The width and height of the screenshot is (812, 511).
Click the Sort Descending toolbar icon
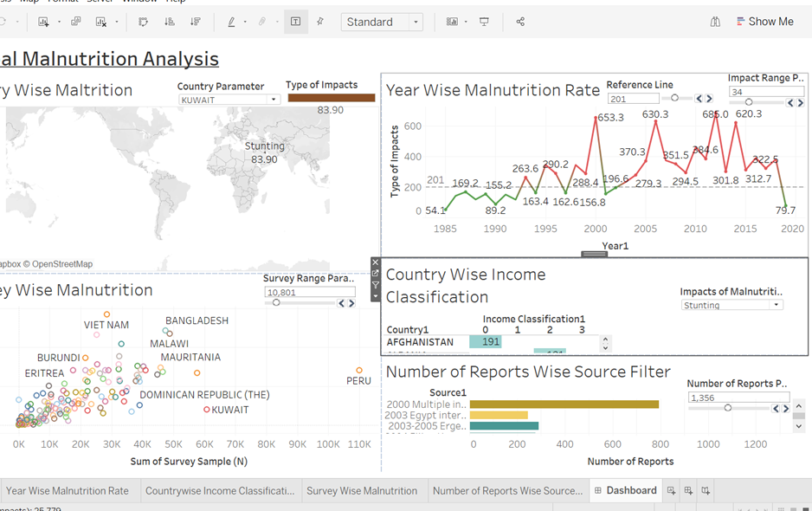pyautogui.click(x=195, y=22)
